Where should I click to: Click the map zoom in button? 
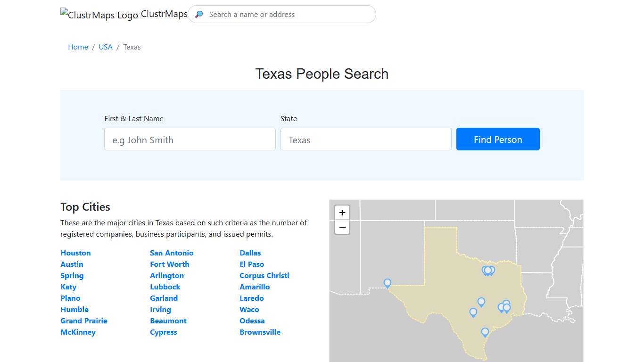pos(342,212)
